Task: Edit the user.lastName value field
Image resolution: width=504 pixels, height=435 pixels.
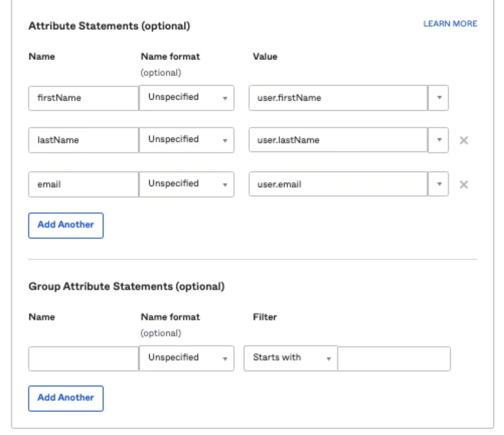Action: (338, 140)
